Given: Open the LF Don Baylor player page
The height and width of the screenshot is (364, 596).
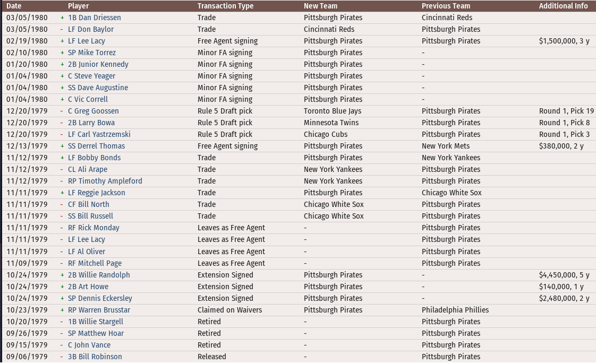Looking at the screenshot, I should tap(91, 29).
